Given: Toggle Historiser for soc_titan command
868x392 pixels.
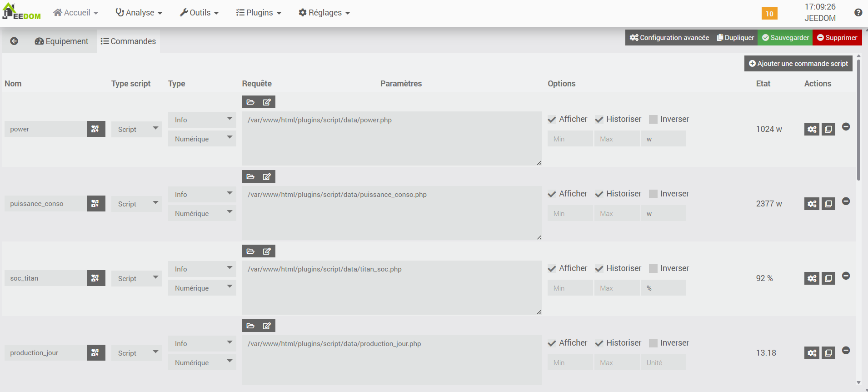Looking at the screenshot, I should point(599,269).
